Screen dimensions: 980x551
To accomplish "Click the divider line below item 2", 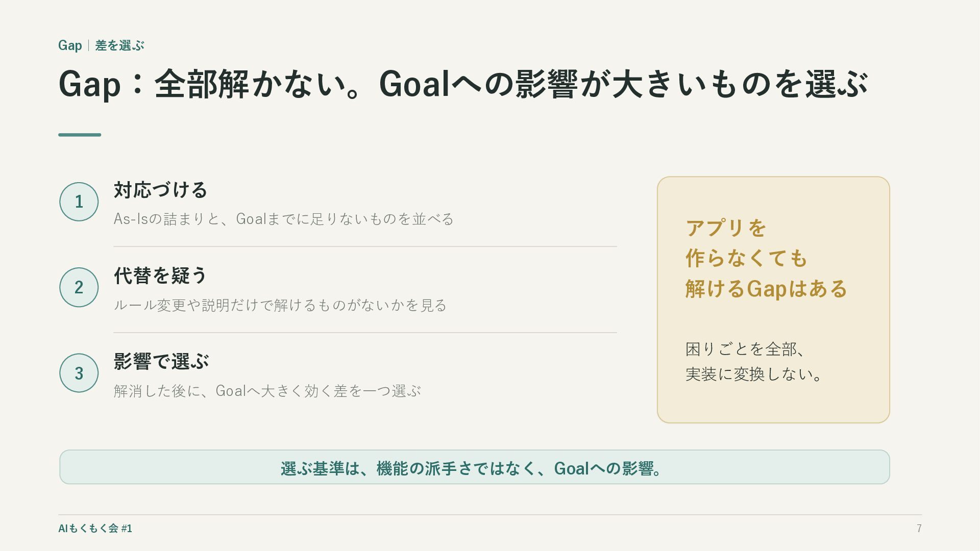I will tap(365, 333).
